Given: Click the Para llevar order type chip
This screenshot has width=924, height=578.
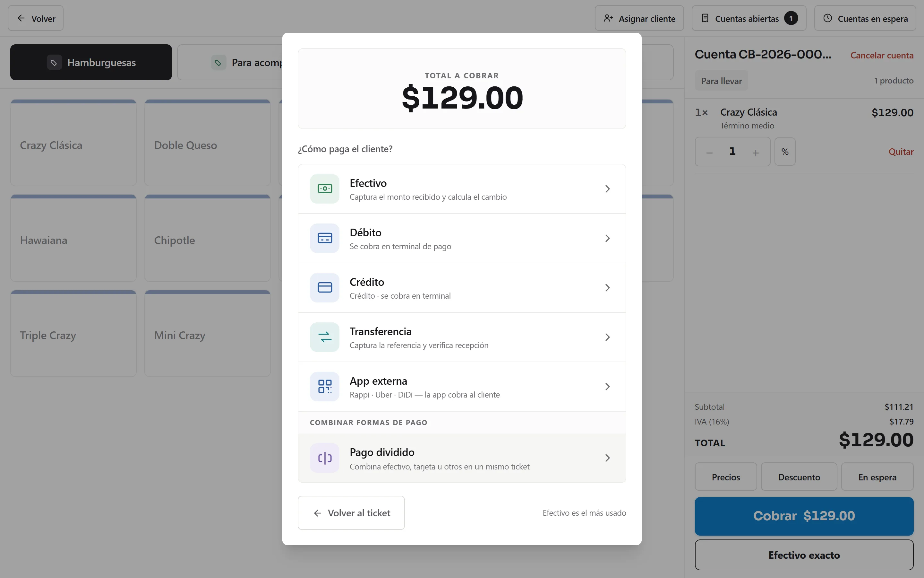Looking at the screenshot, I should coord(721,81).
